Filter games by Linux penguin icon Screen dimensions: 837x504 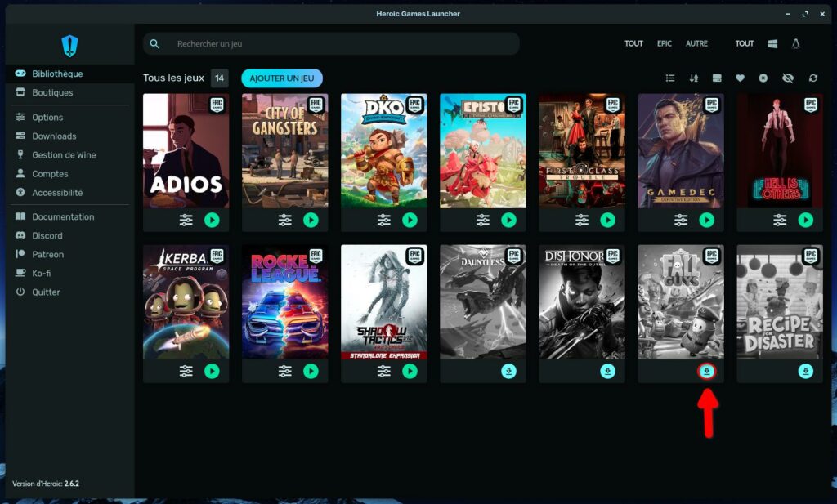[x=795, y=44]
